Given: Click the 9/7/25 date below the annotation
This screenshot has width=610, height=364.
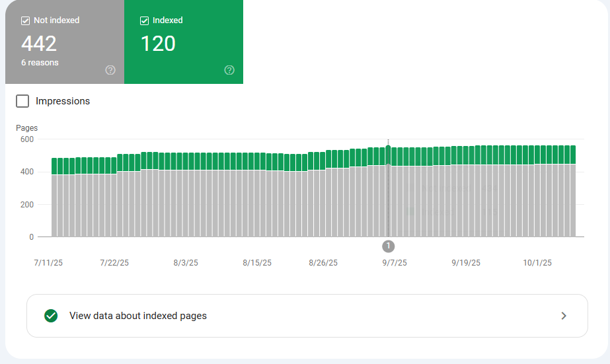Looking at the screenshot, I should (x=395, y=262).
